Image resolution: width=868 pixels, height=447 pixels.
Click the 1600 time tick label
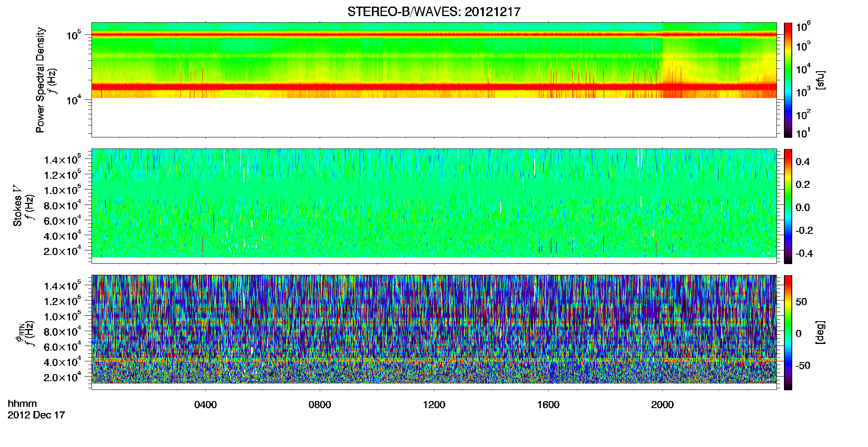[x=548, y=404]
